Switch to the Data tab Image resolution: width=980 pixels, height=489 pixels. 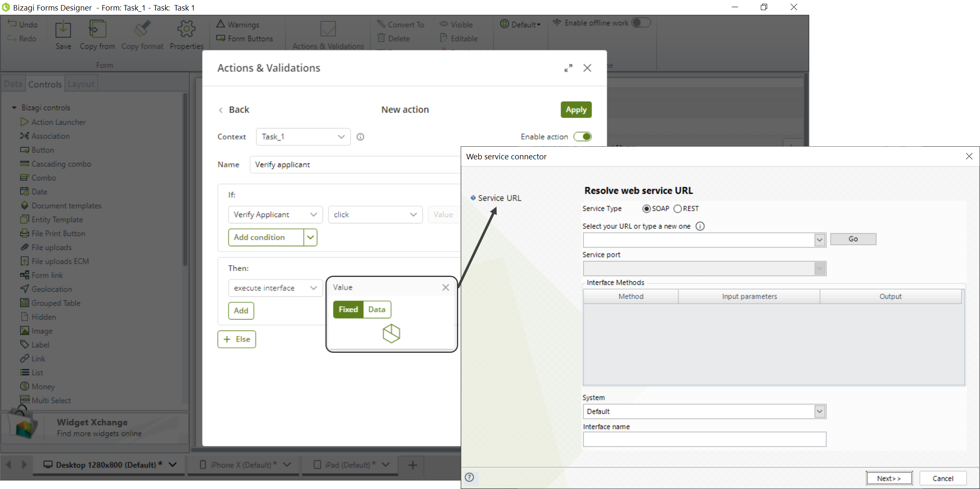13,84
